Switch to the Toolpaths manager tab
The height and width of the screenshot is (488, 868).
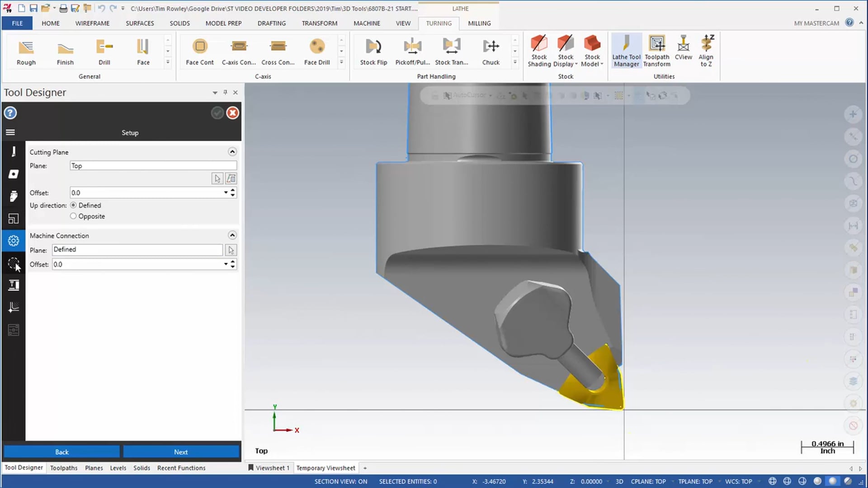64,468
